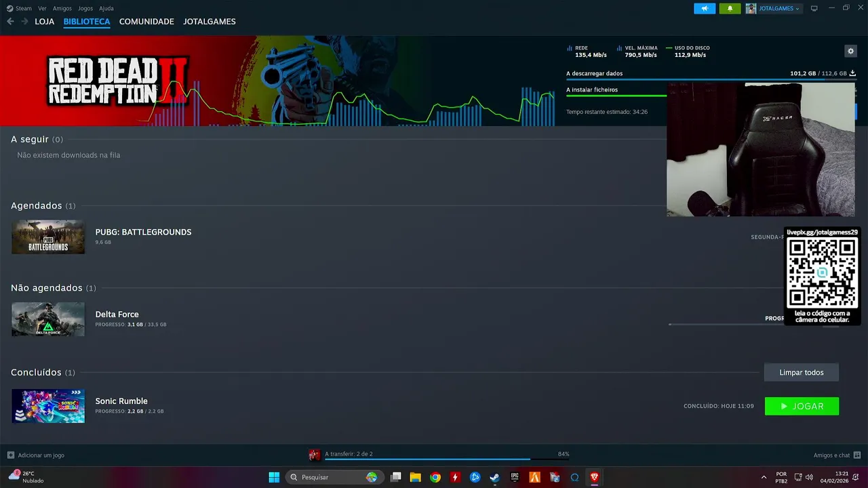Screen dimensions: 868x488
Task: Show hidden system tray icons chevron
Action: pos(764,477)
